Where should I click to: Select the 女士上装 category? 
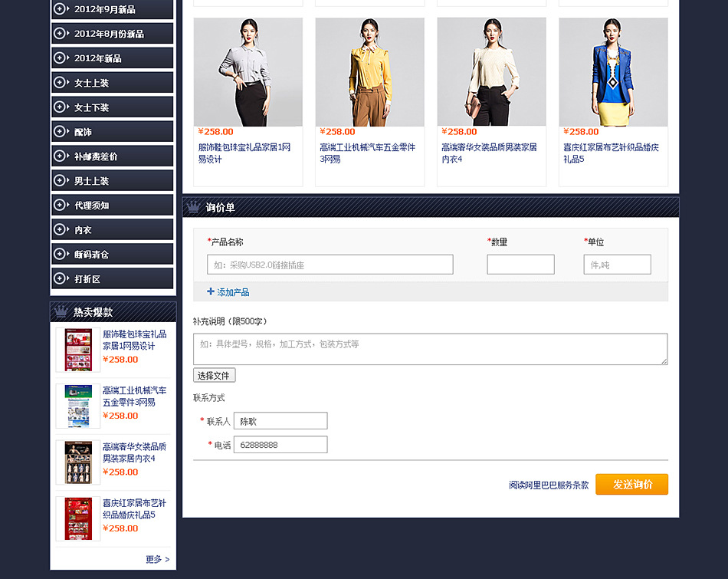[113, 82]
